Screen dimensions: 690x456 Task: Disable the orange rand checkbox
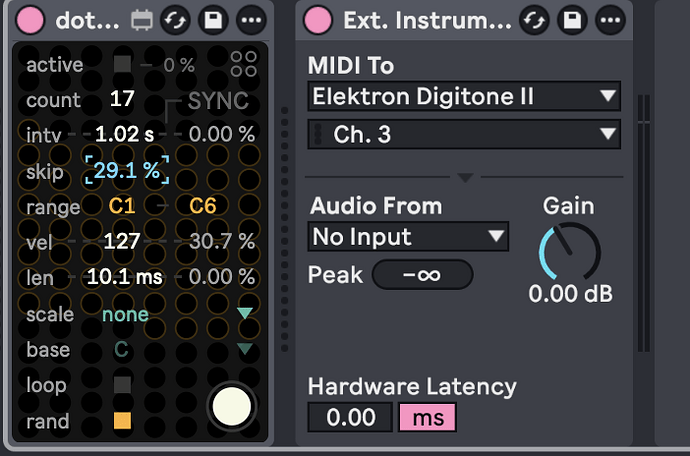point(122,420)
